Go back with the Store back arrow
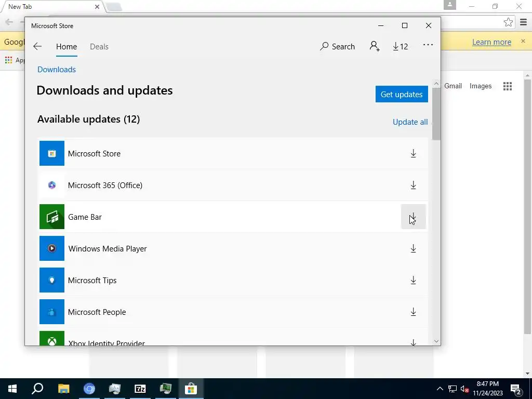 (37, 46)
